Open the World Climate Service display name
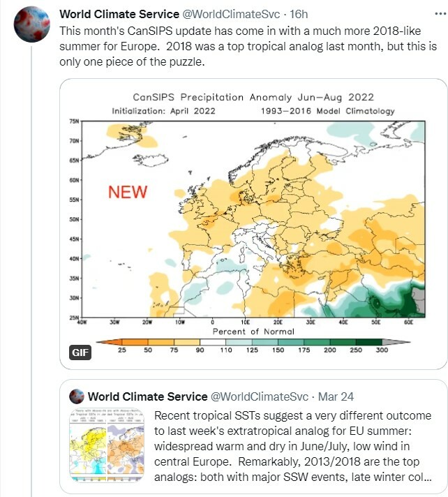 (x=119, y=14)
